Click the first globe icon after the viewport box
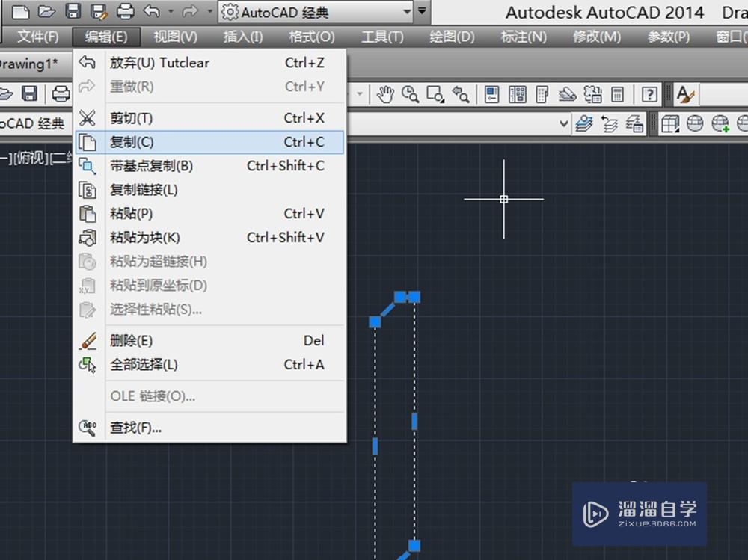Viewport: 748px width, 560px height. 695,124
